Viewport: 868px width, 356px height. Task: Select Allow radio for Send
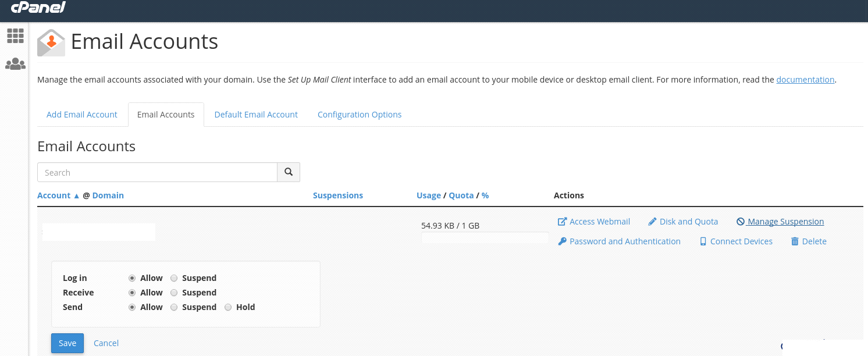pos(132,307)
